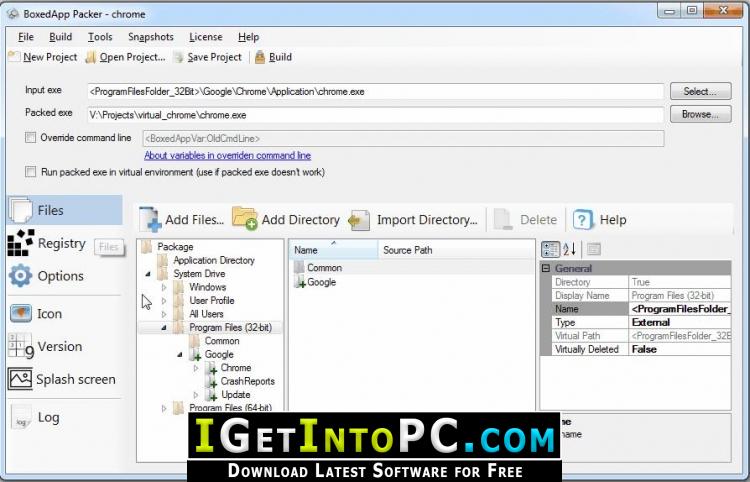This screenshot has height=482, width=750.
Task: Expand the All Users tree node
Action: 164,314
